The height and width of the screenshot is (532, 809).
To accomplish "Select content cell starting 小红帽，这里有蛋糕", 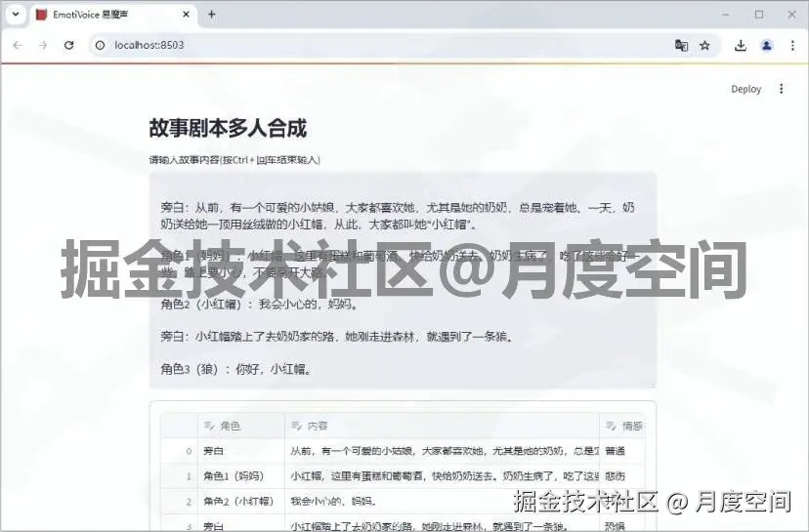I will tap(443, 475).
